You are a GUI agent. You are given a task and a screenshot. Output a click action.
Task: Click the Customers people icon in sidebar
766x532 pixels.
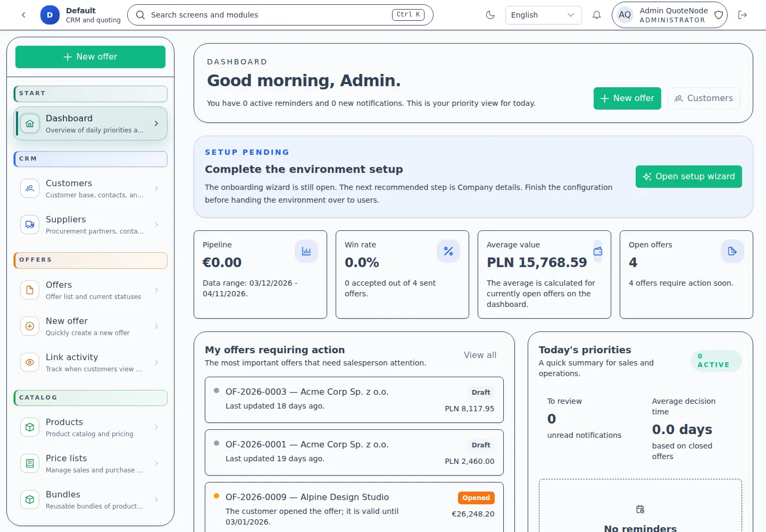[x=29, y=188]
